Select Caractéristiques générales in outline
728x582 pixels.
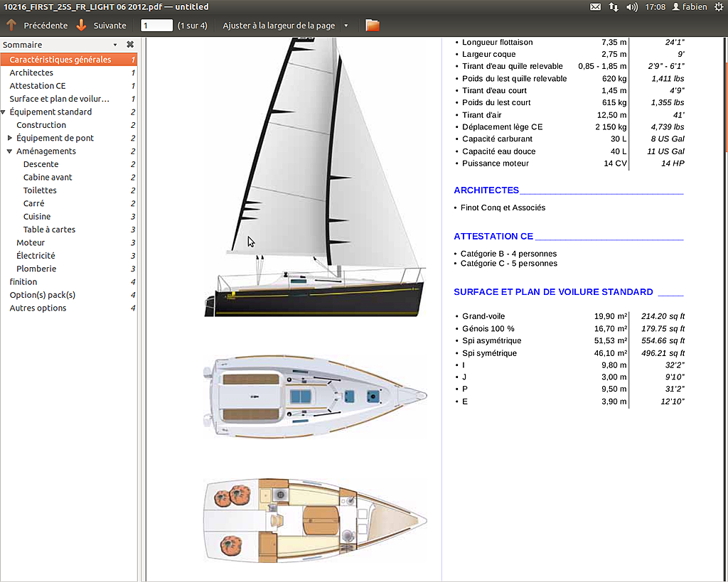(x=69, y=60)
